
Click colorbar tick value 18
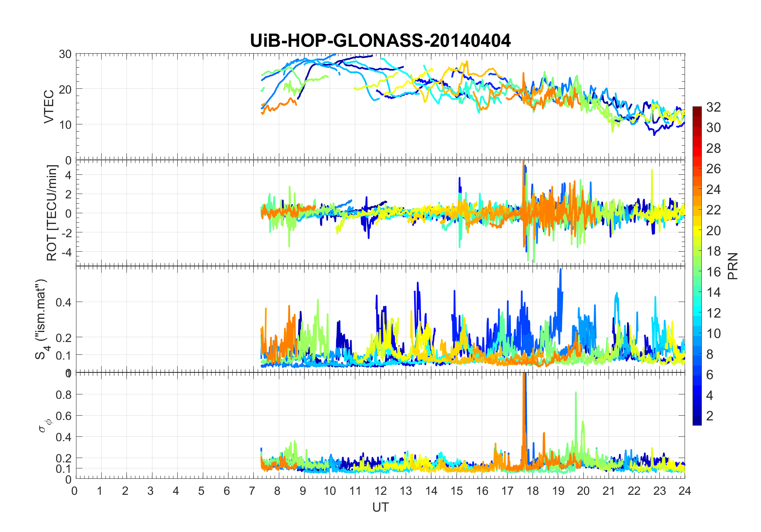point(713,251)
